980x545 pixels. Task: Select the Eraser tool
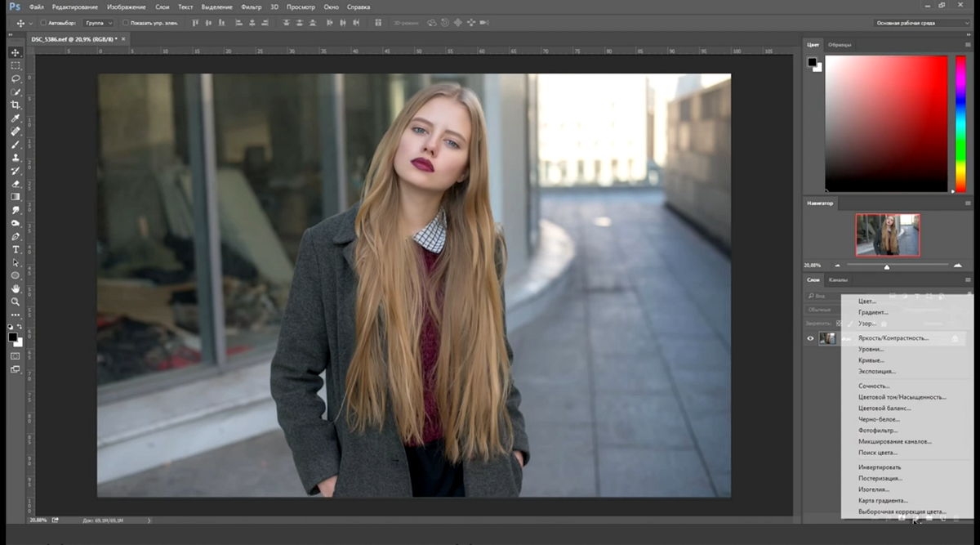tap(16, 183)
